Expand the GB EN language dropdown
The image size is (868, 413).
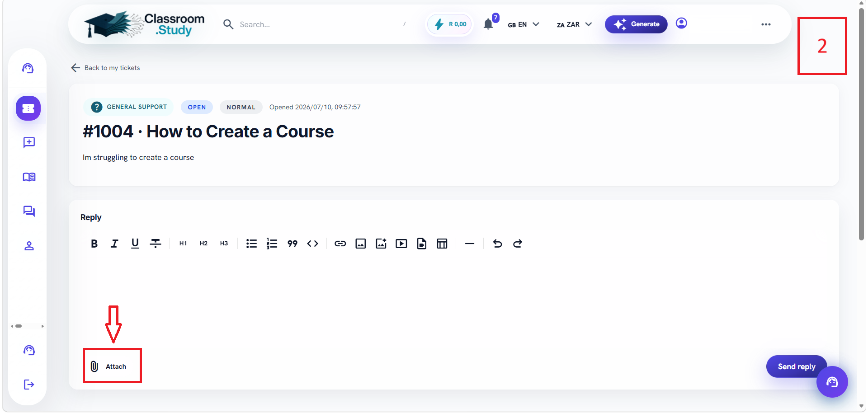pos(524,24)
